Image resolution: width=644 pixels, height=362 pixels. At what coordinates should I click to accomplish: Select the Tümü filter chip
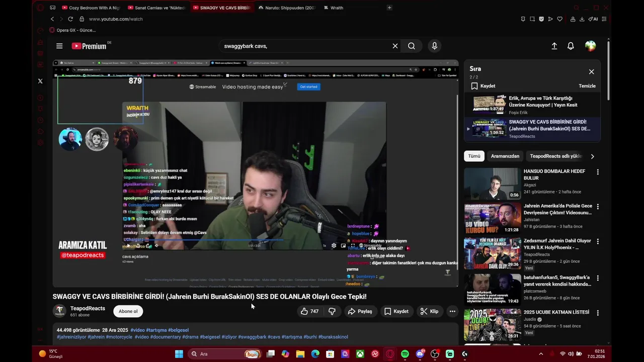pos(474,156)
